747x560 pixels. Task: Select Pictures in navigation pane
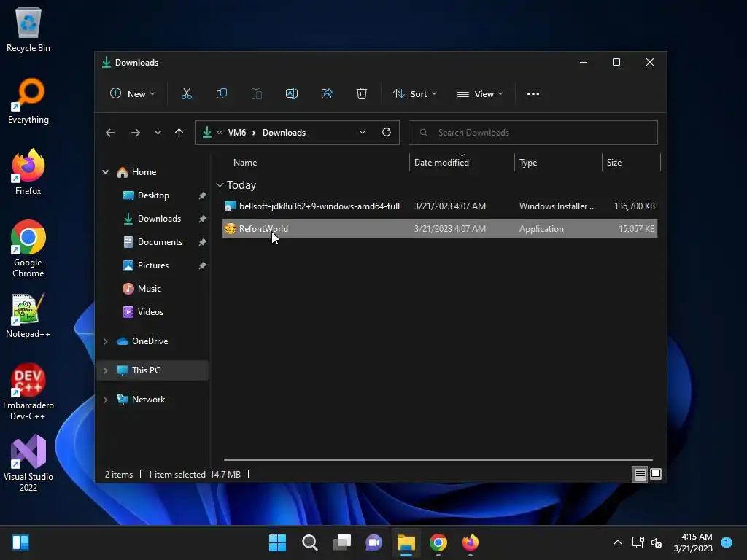tap(153, 265)
